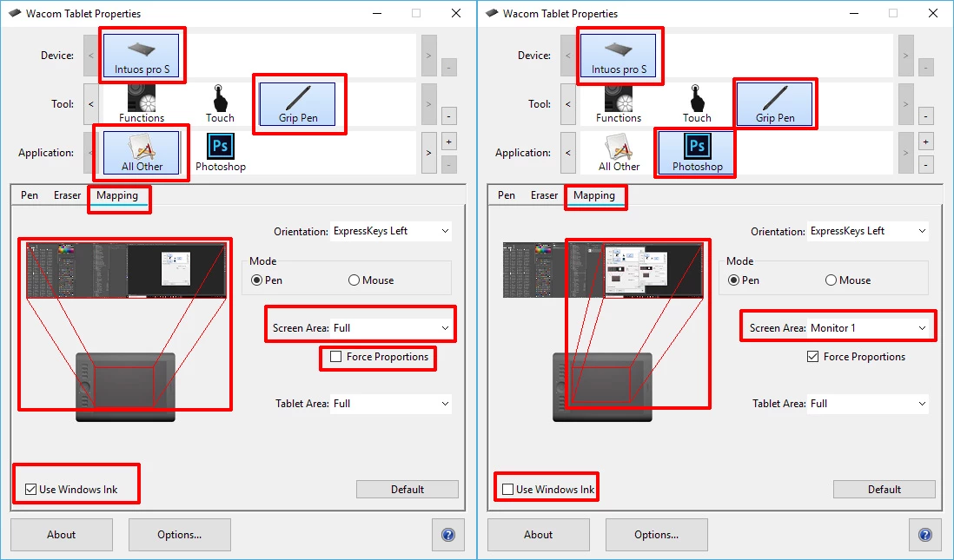Choose Grip Pen tool in left window
The height and width of the screenshot is (560, 954).
pyautogui.click(x=298, y=104)
